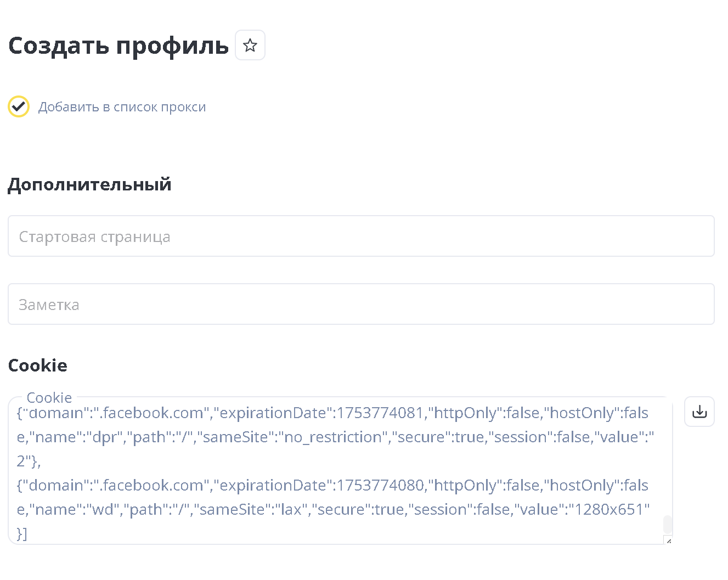Click the Cookie textarea scrollbar thumb

click(668, 524)
